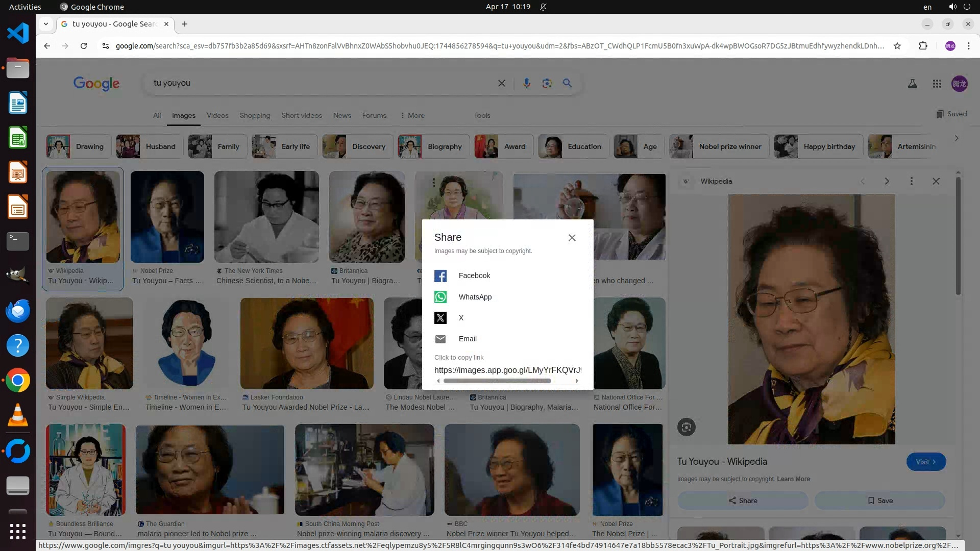This screenshot has height=551, width=980.
Task: Open Google apps grid
Action: pos(937,84)
